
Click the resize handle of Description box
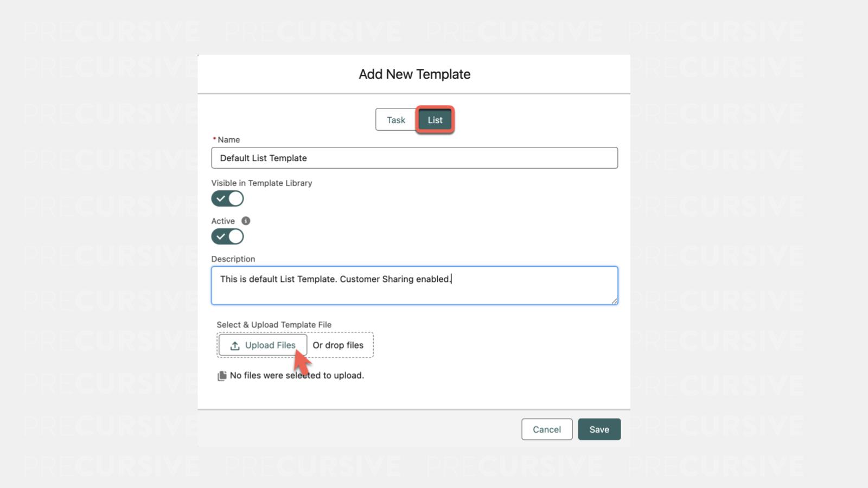click(614, 301)
